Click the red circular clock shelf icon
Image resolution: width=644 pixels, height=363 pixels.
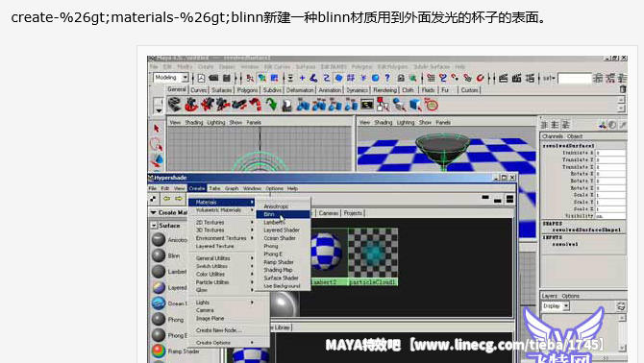click(431, 105)
